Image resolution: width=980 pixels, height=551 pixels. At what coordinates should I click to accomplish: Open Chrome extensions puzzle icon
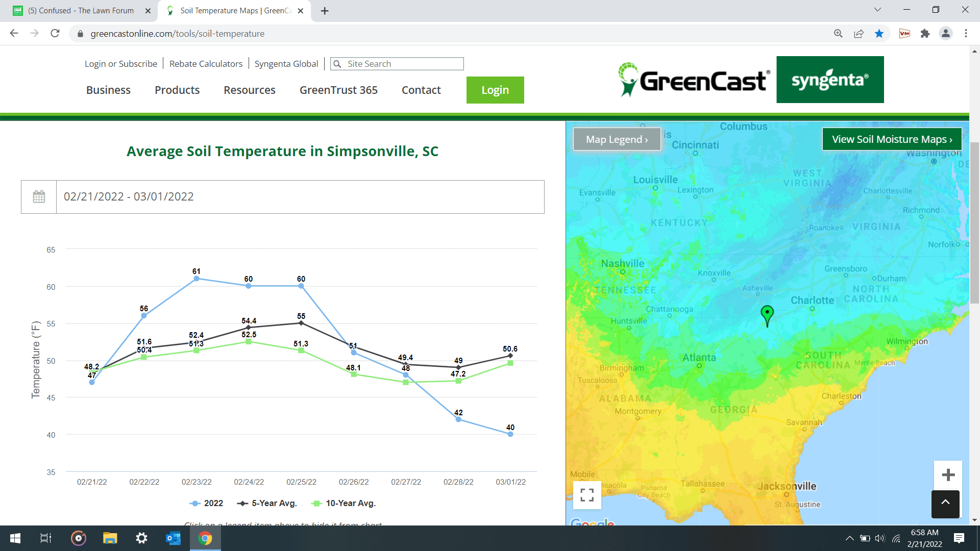pyautogui.click(x=925, y=34)
